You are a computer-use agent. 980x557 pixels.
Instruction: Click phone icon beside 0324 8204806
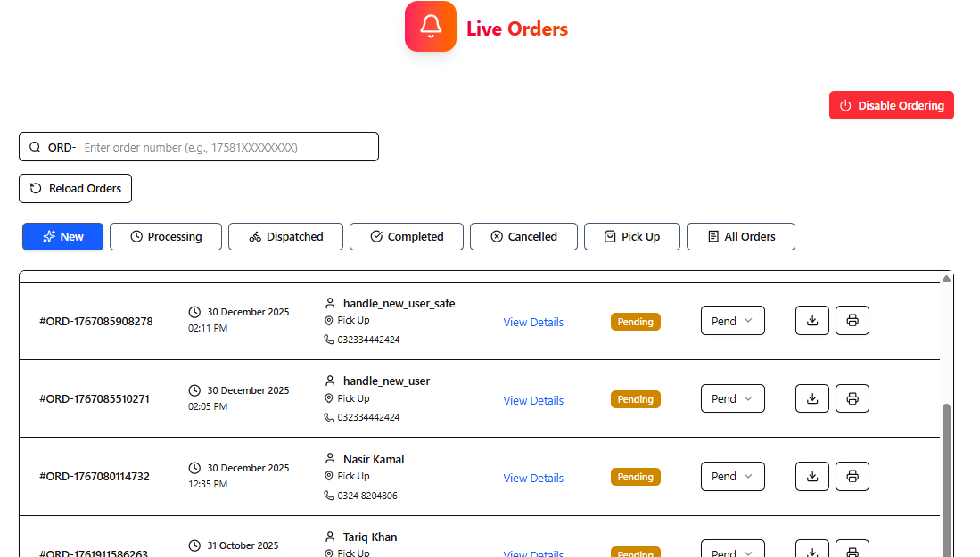pyautogui.click(x=329, y=496)
